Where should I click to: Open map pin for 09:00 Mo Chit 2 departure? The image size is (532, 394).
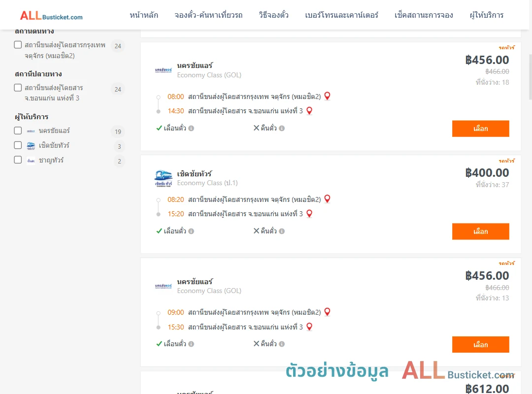pos(327,312)
